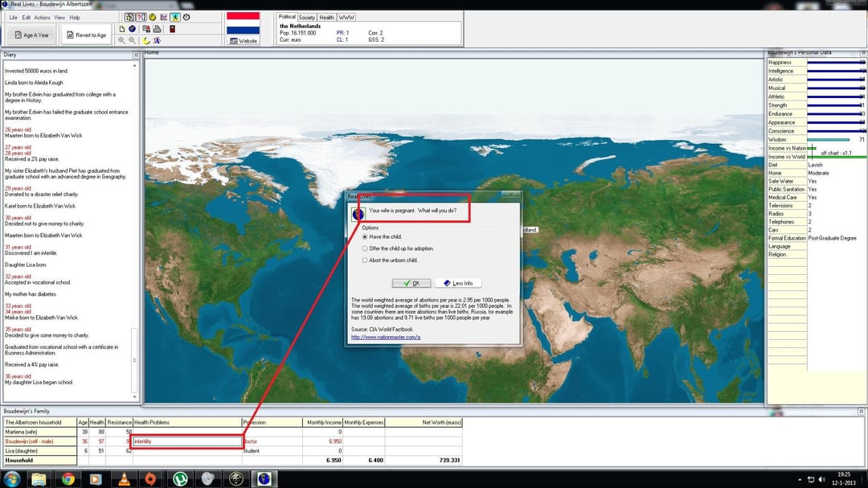Click the stopwatch timer toolbar icon
The image size is (868, 488).
[186, 17]
